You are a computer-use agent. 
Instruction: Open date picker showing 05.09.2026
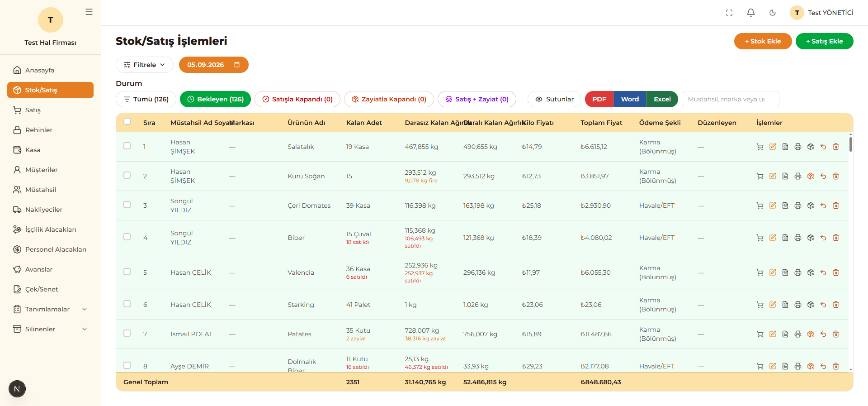point(214,65)
